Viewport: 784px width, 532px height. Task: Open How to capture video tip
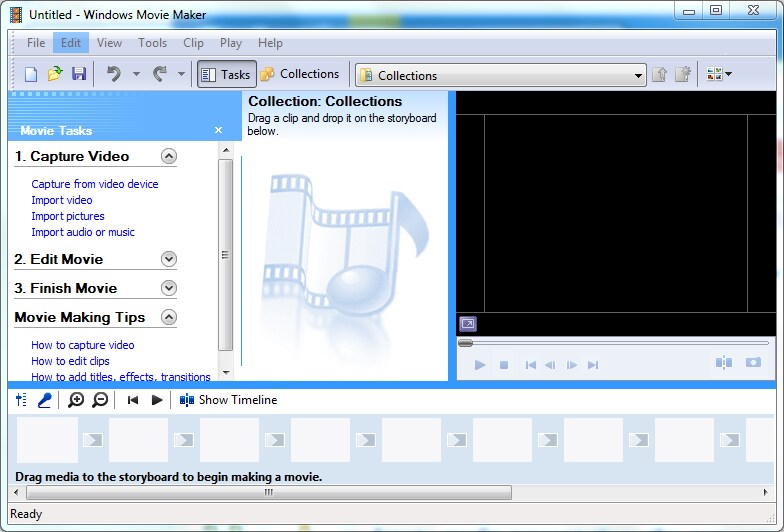82,345
